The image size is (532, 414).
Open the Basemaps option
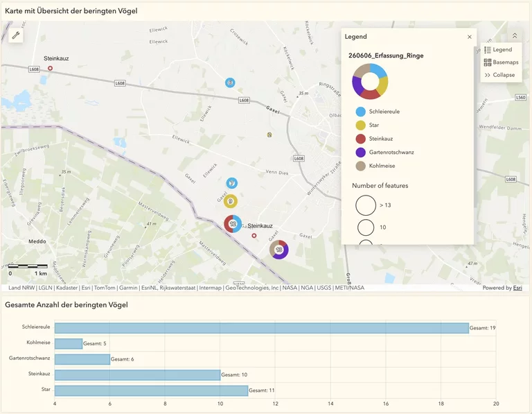click(x=501, y=62)
